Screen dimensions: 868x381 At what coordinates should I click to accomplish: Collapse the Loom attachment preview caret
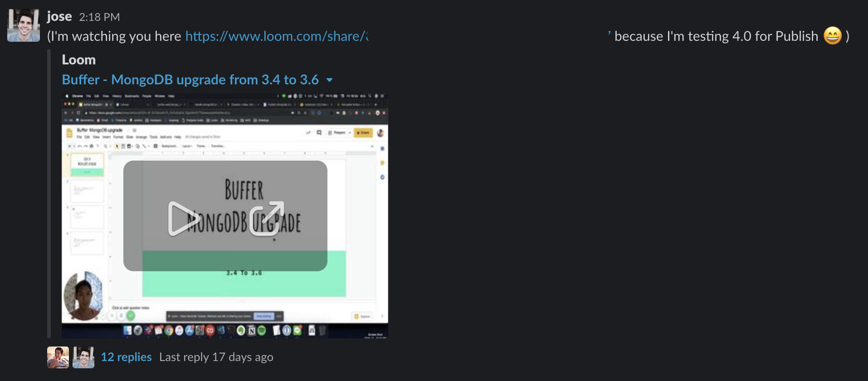click(x=330, y=80)
